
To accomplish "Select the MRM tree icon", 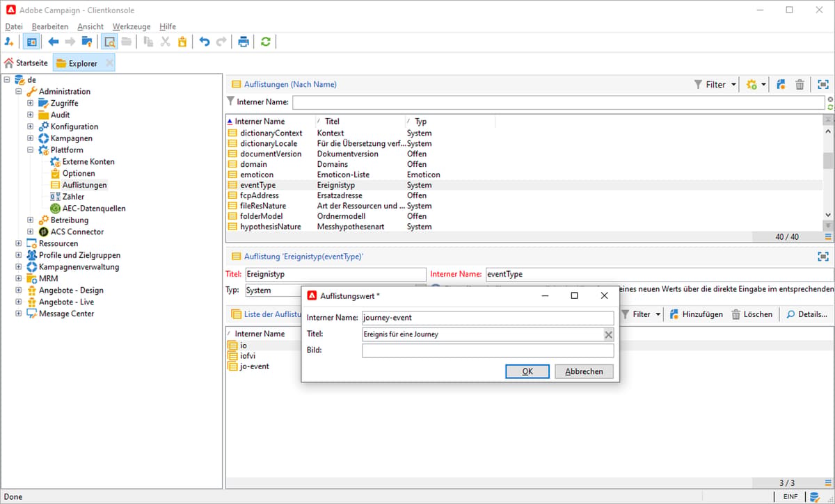I will 32,279.
